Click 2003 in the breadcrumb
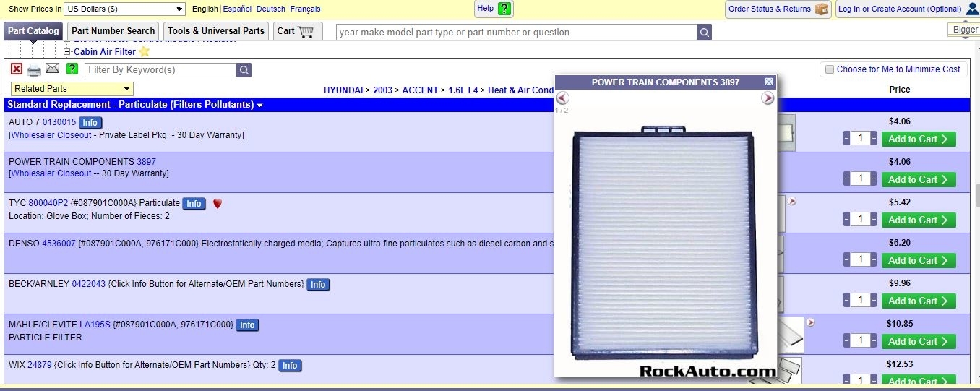980x391 pixels. (383, 90)
